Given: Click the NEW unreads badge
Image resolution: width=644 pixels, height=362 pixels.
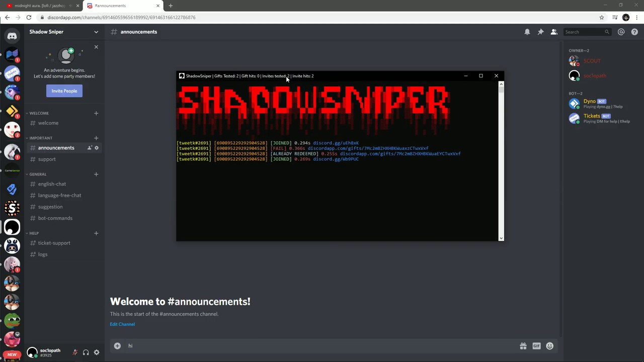Looking at the screenshot, I should click(12, 354).
